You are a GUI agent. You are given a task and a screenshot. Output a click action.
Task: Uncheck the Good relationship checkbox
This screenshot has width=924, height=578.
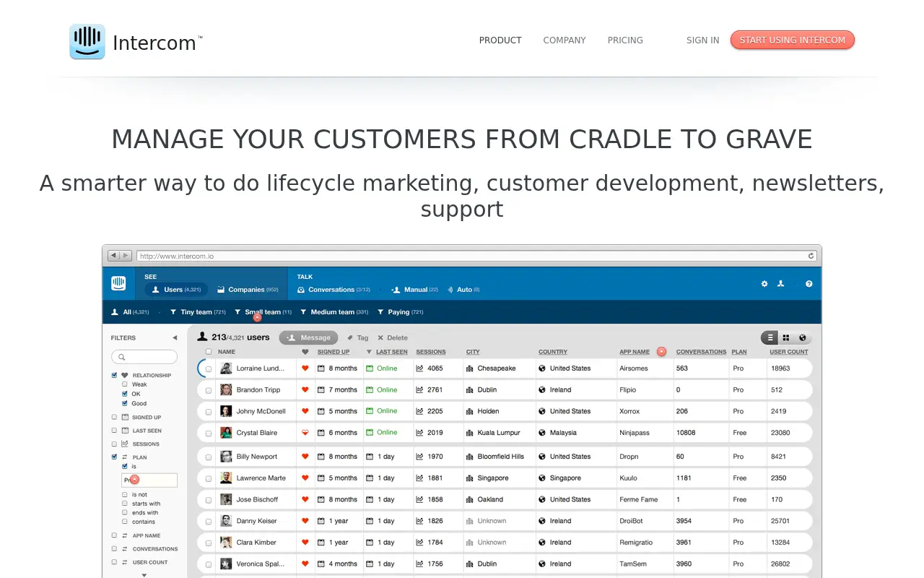(x=125, y=403)
